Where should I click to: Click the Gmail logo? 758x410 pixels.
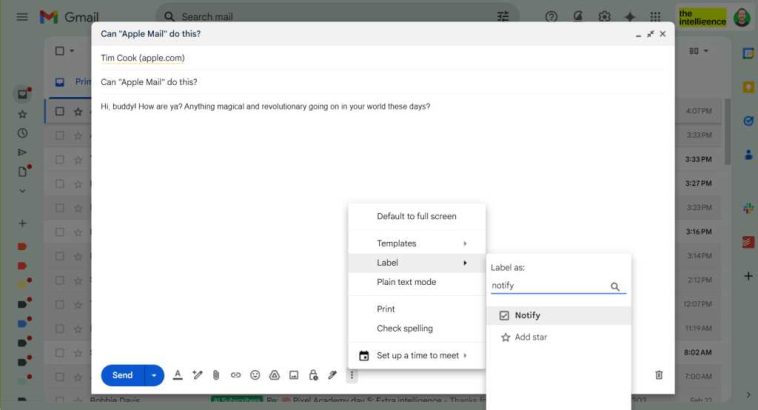69,17
